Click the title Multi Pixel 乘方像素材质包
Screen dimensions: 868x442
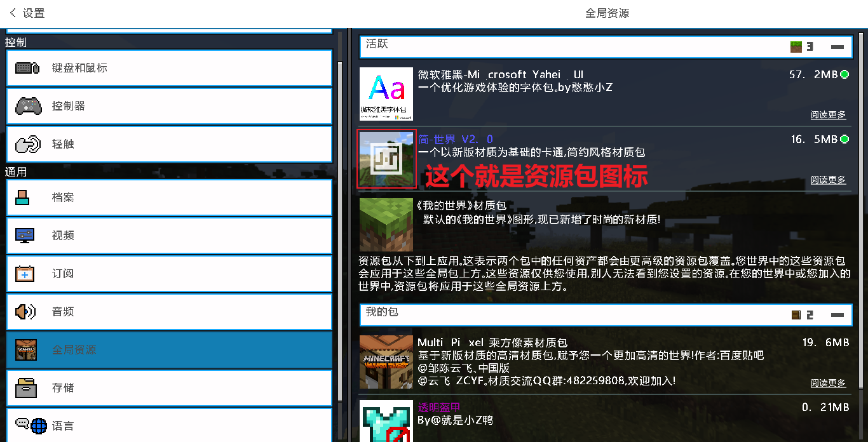click(x=492, y=342)
